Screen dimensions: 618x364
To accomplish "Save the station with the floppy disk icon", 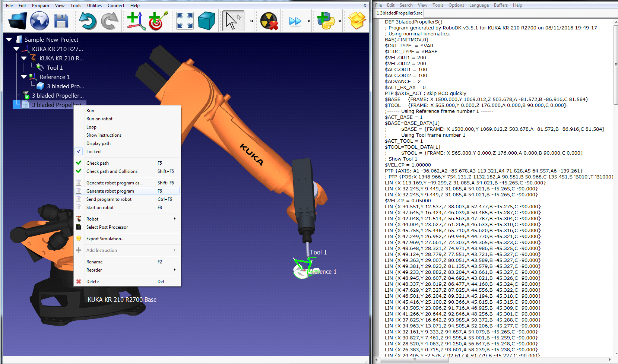I will pyautogui.click(x=61, y=20).
